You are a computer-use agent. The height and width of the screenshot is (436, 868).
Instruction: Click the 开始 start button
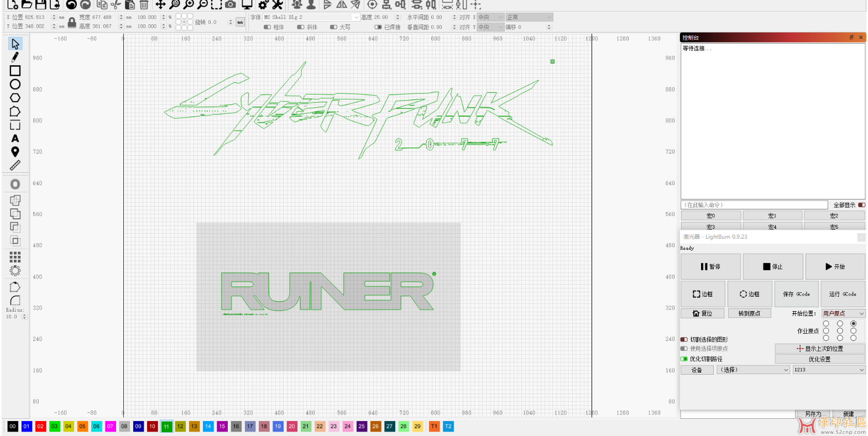835,266
